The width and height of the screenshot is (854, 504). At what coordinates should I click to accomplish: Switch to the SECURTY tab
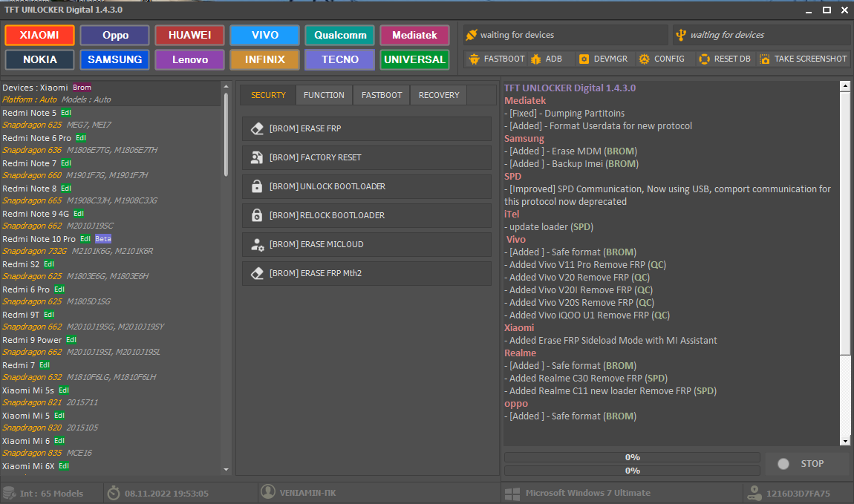[268, 95]
